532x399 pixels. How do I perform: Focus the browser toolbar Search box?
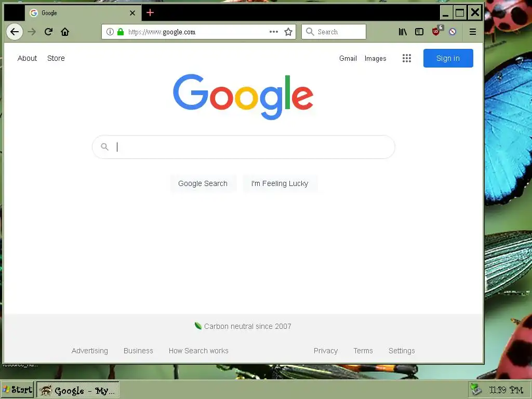pos(334,32)
